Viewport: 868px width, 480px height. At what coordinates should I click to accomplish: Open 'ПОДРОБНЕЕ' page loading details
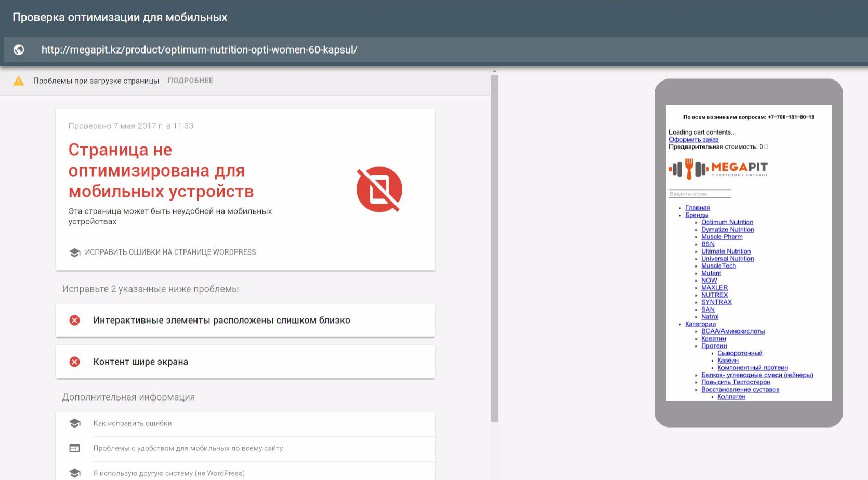(190, 81)
